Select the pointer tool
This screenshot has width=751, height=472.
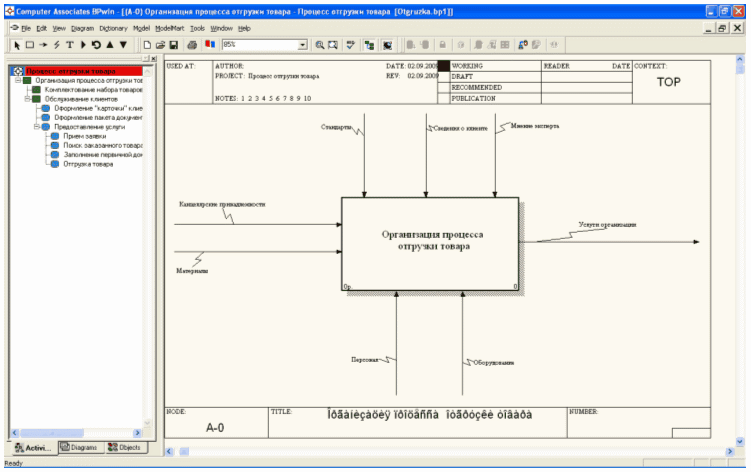[17, 45]
